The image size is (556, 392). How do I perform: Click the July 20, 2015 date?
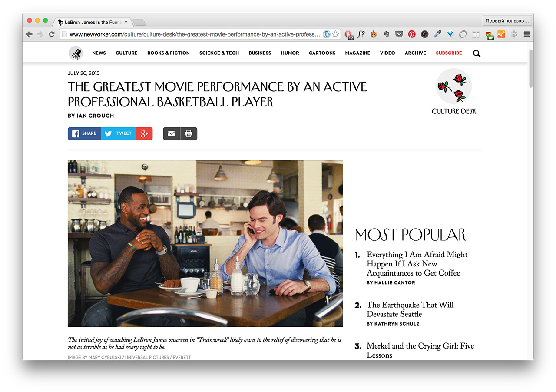click(83, 73)
